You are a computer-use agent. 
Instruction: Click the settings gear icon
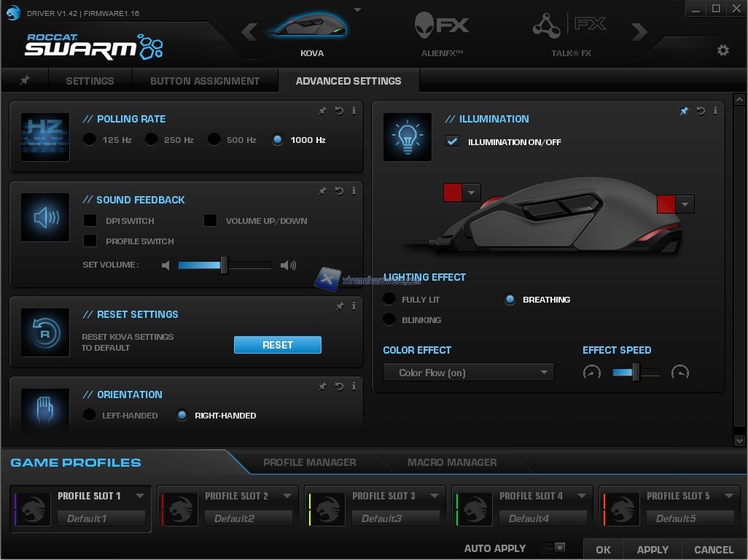pyautogui.click(x=722, y=50)
